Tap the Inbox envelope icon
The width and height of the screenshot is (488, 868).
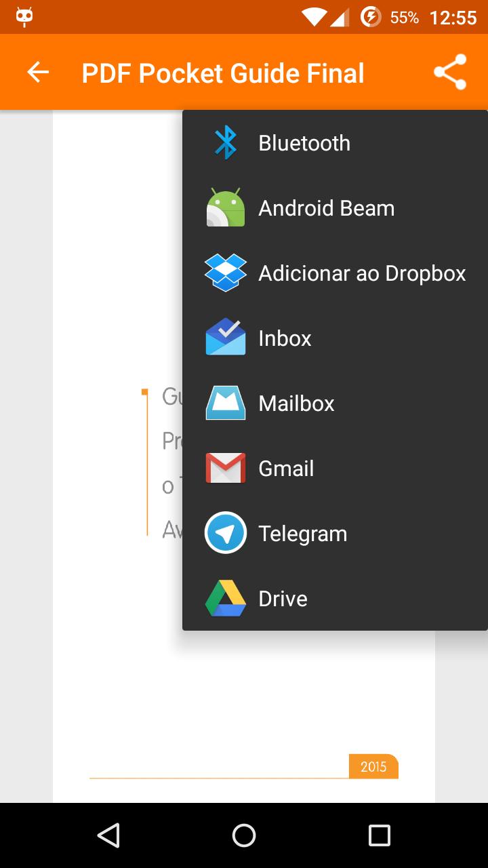(x=226, y=338)
